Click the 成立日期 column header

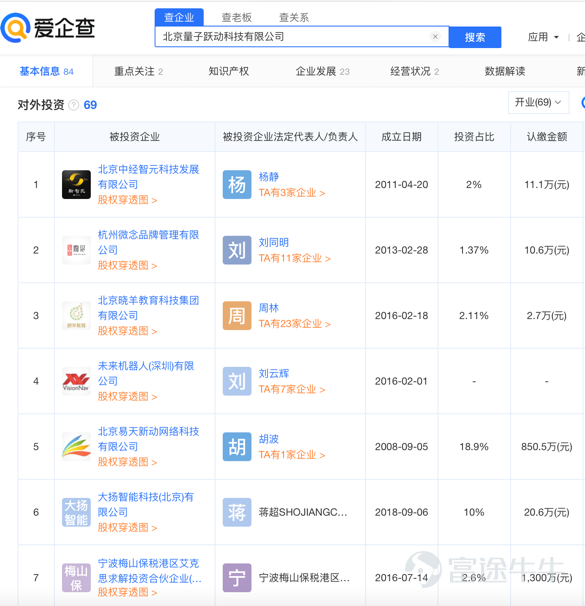point(401,137)
